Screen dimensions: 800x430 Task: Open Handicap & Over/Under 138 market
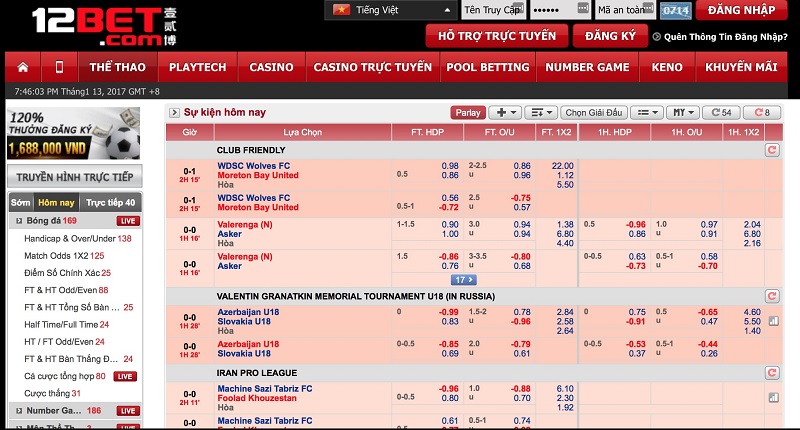tap(78, 238)
